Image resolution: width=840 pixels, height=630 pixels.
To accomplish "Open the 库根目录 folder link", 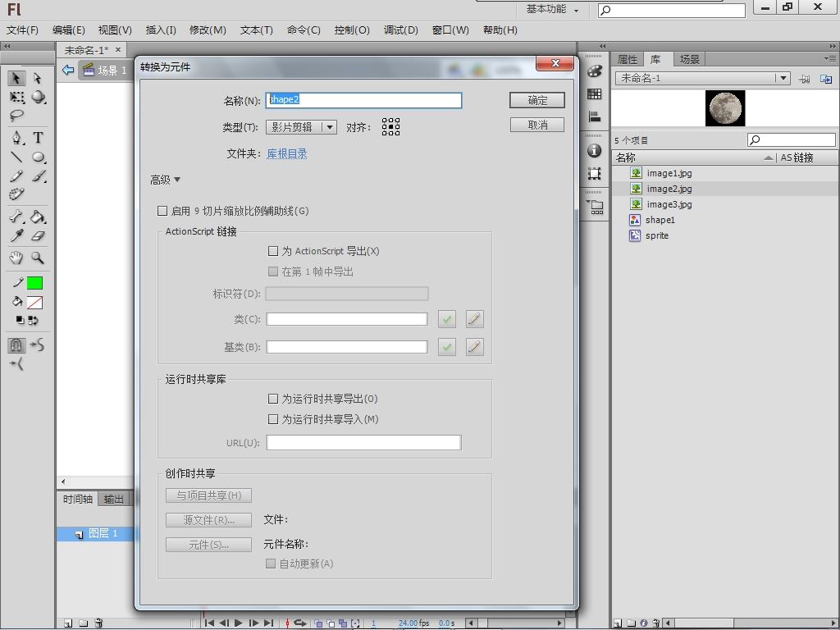I will click(x=287, y=153).
